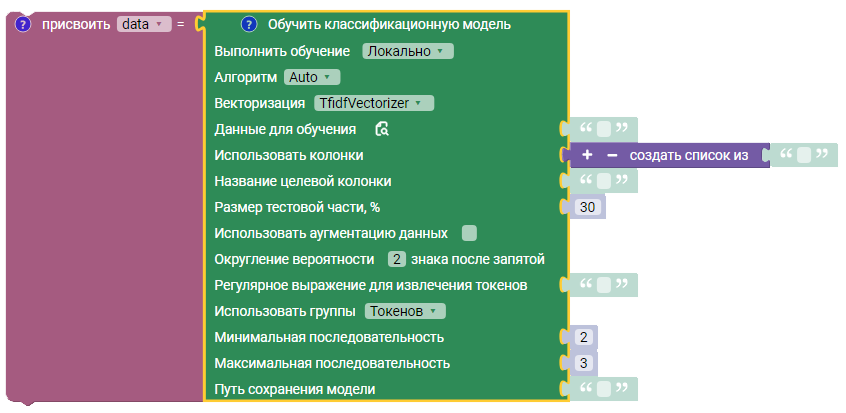The image size is (846, 413).
Task: Click 'Векторизация' label
Action: [x=260, y=103]
